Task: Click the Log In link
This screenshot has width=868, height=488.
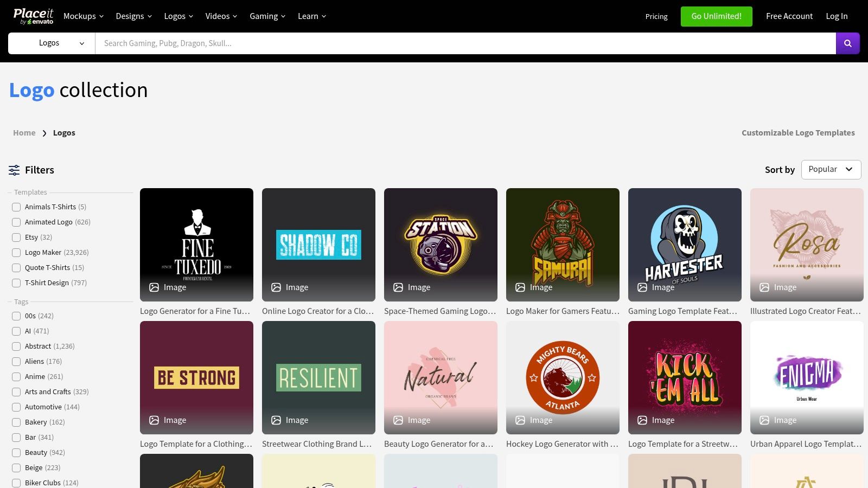Action: click(x=837, y=16)
